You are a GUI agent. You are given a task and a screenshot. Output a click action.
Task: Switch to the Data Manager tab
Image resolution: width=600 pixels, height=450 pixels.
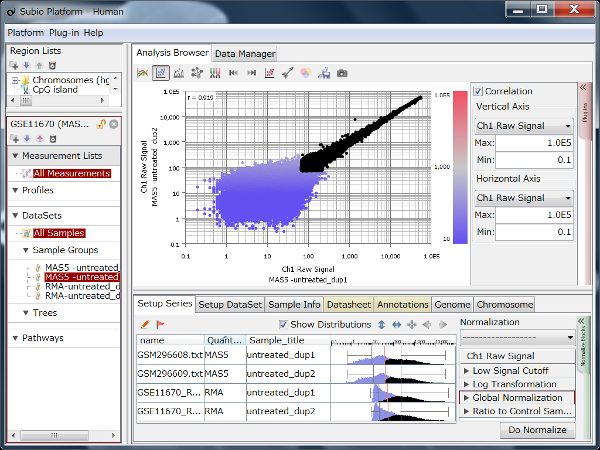click(x=245, y=53)
